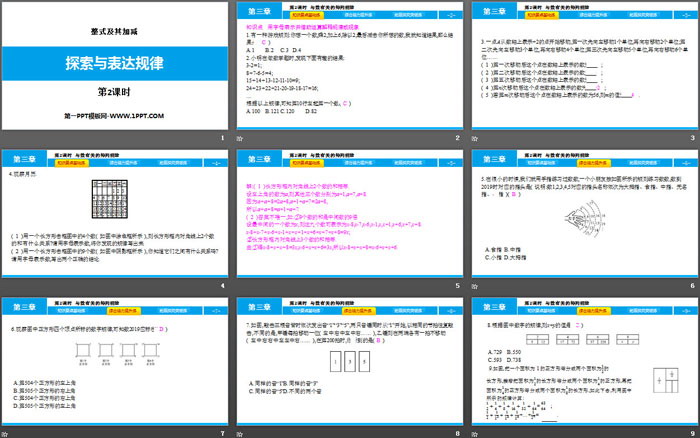Select slide 9 thumbnail in the sorter
The image size is (700, 438).
pyautogui.click(x=585, y=361)
